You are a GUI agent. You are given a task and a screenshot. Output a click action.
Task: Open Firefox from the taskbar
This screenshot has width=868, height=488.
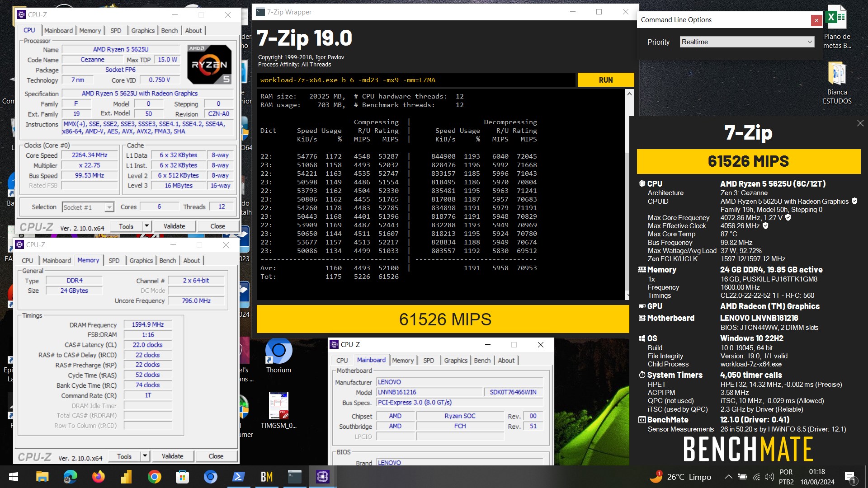tap(98, 477)
